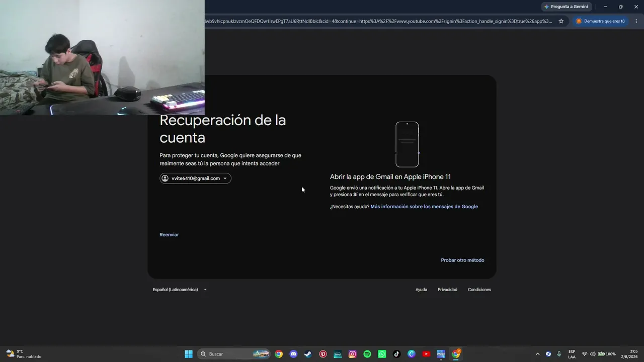
Task: Open the clock and date 3:05 panel
Action: 629,354
